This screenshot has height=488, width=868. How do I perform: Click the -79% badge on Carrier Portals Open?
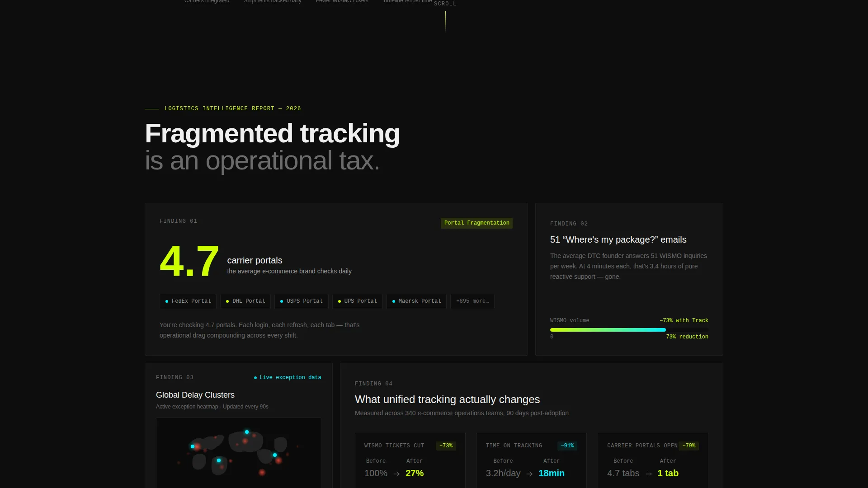pos(689,446)
